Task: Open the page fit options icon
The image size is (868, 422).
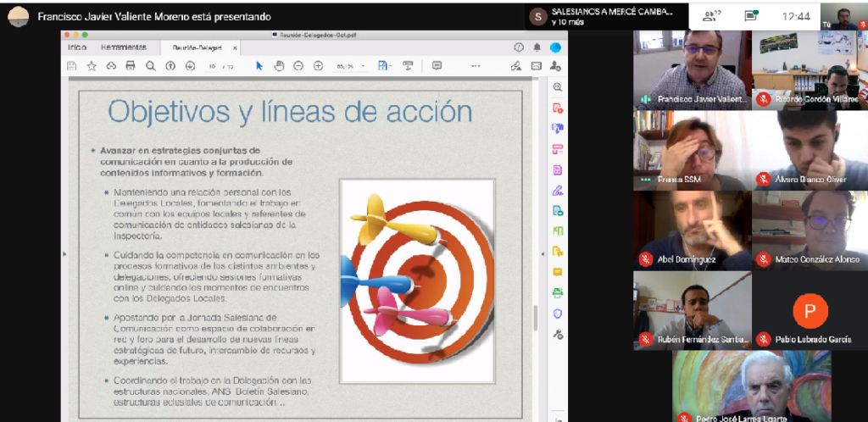Action: pyautogui.click(x=384, y=66)
